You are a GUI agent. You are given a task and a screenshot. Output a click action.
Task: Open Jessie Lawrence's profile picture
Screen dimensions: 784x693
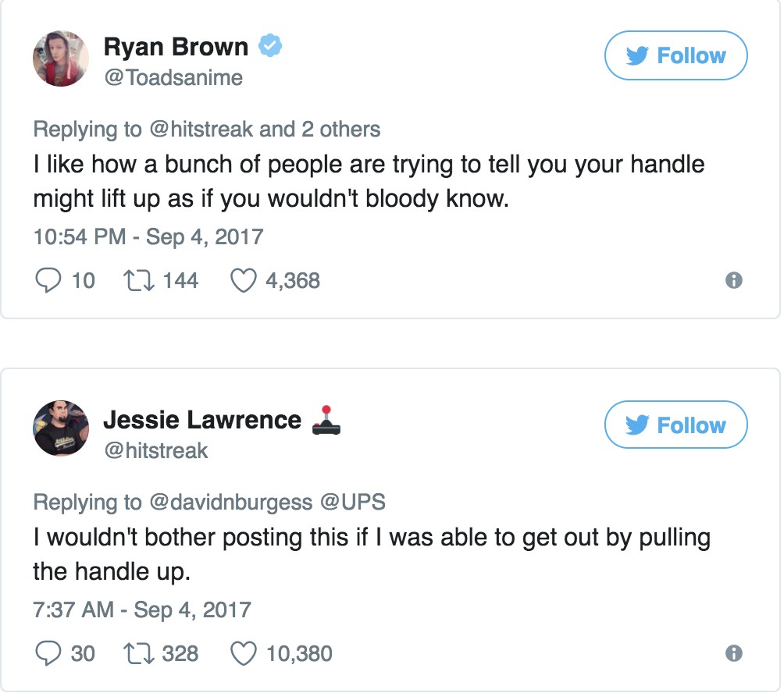(x=60, y=428)
